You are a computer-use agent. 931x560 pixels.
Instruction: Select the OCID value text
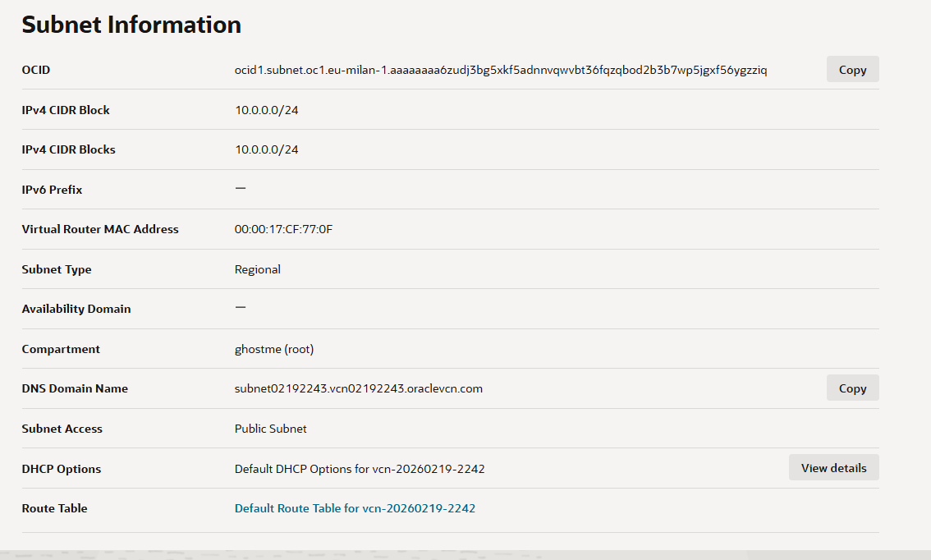[x=501, y=70]
